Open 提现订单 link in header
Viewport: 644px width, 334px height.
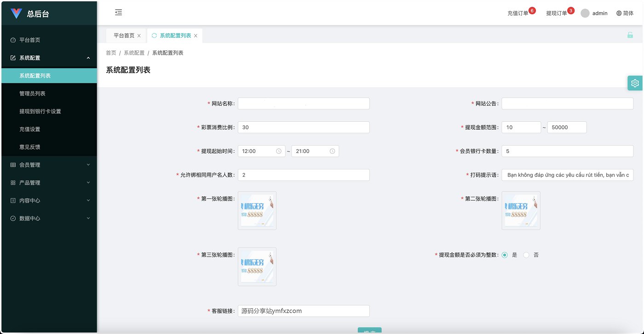coord(557,13)
